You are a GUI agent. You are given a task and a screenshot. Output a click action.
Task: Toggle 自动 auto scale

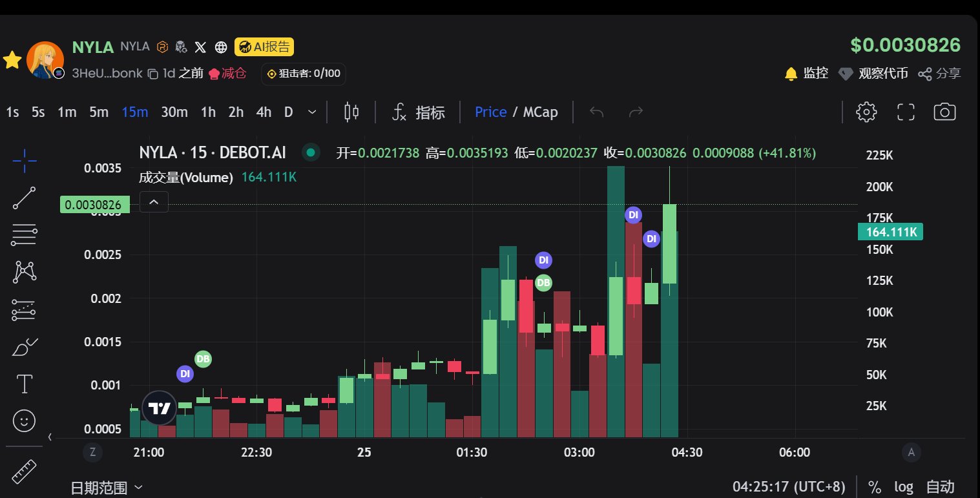940,486
